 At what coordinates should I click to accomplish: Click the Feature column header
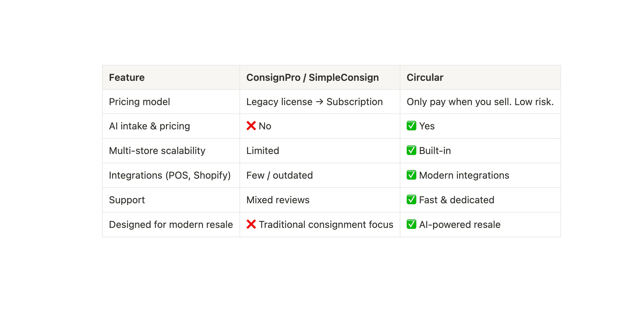click(127, 77)
